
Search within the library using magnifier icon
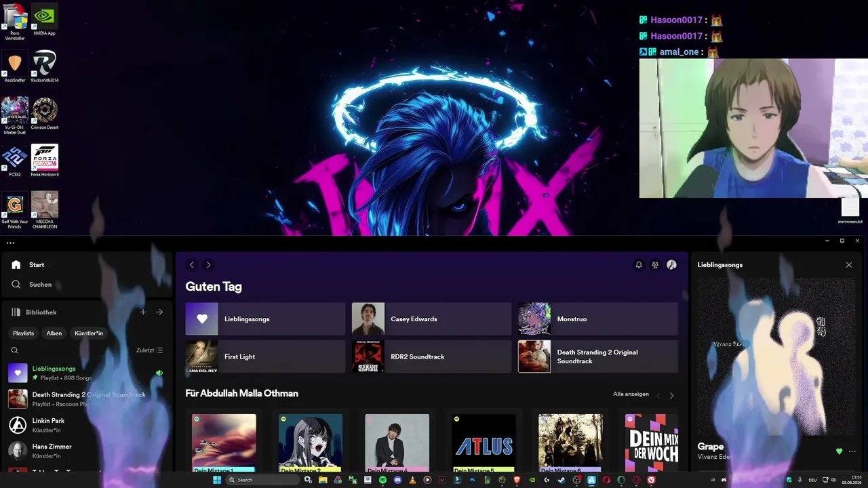click(14, 350)
